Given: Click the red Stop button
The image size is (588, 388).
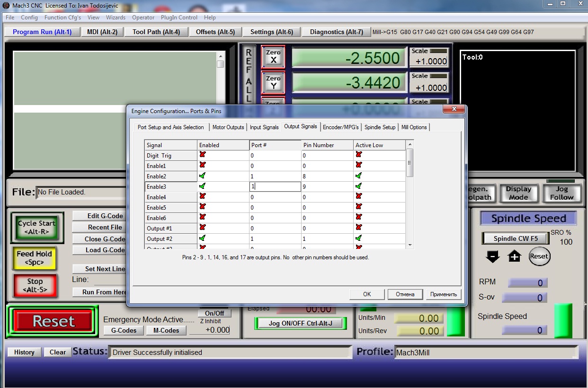Looking at the screenshot, I should (x=35, y=285).
